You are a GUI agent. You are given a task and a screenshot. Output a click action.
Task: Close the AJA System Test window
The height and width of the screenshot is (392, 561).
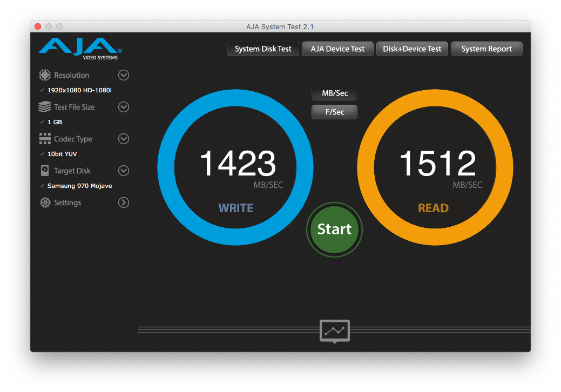38,26
